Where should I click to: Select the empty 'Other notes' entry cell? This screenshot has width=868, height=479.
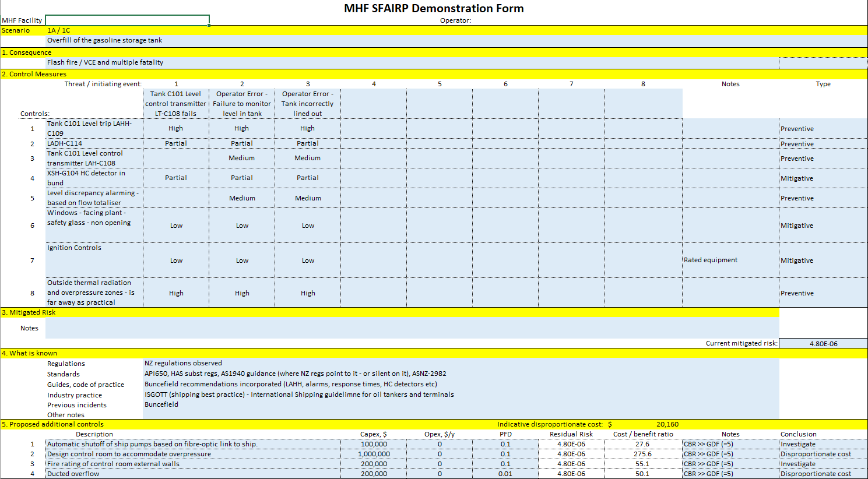pyautogui.click(x=461, y=415)
